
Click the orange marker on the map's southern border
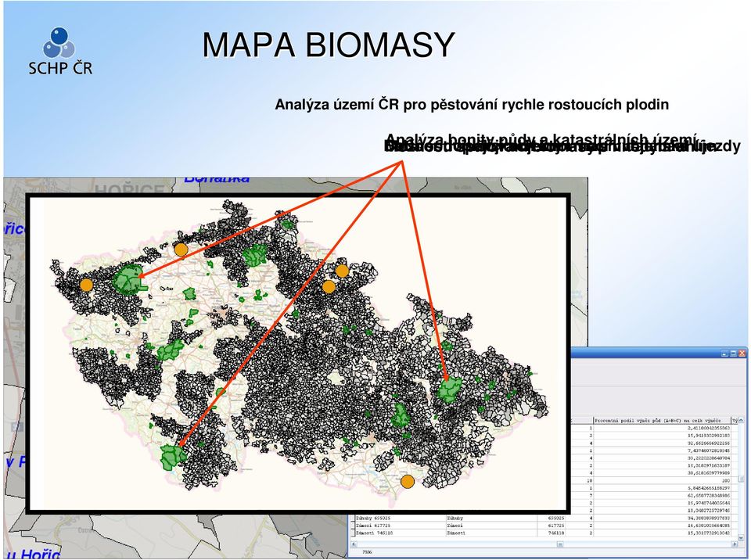408,482
